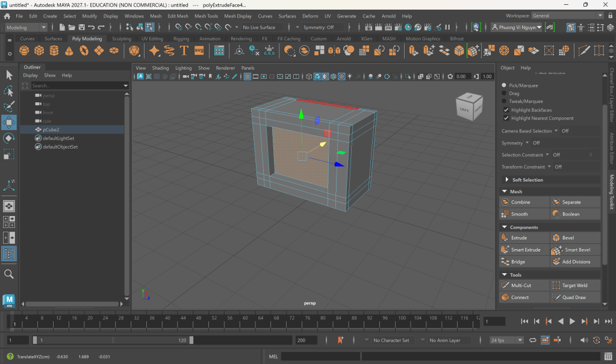This screenshot has width=616, height=364.
Task: Open the viewport Shading menu
Action: [x=160, y=68]
